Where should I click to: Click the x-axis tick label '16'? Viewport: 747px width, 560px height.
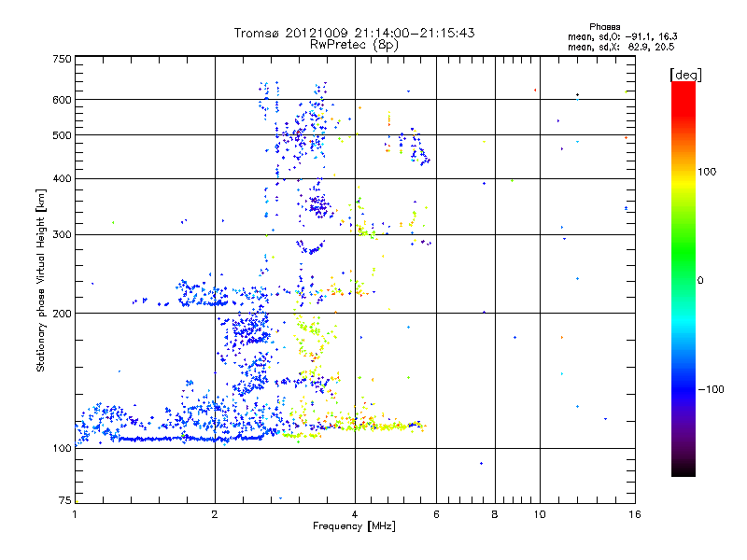point(635,514)
